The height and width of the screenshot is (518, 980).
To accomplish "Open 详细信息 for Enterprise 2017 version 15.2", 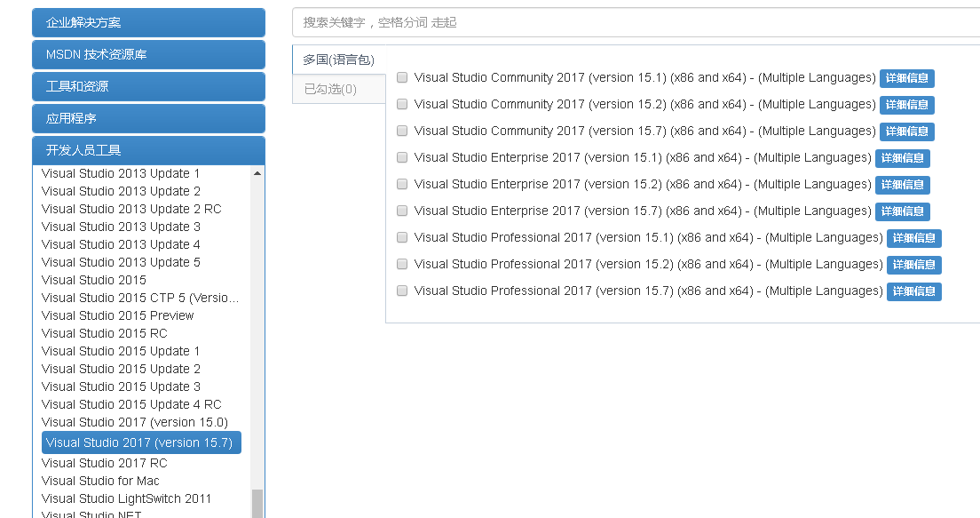I will pos(903,185).
